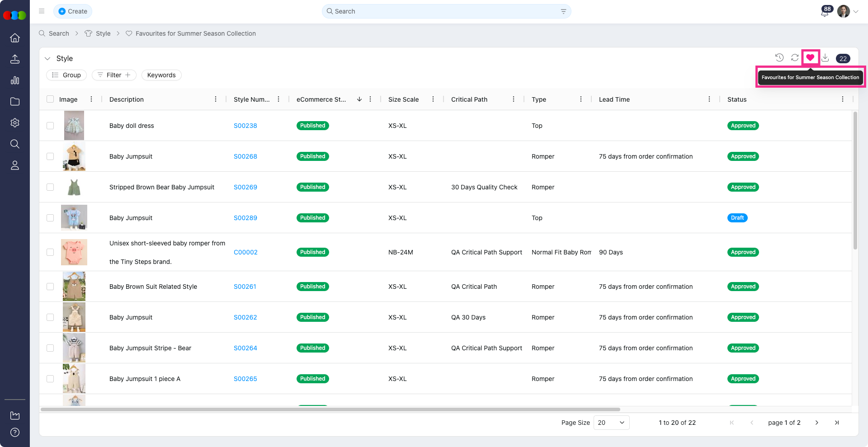
Task: Open the home icon in sidebar
Action: 15,38
